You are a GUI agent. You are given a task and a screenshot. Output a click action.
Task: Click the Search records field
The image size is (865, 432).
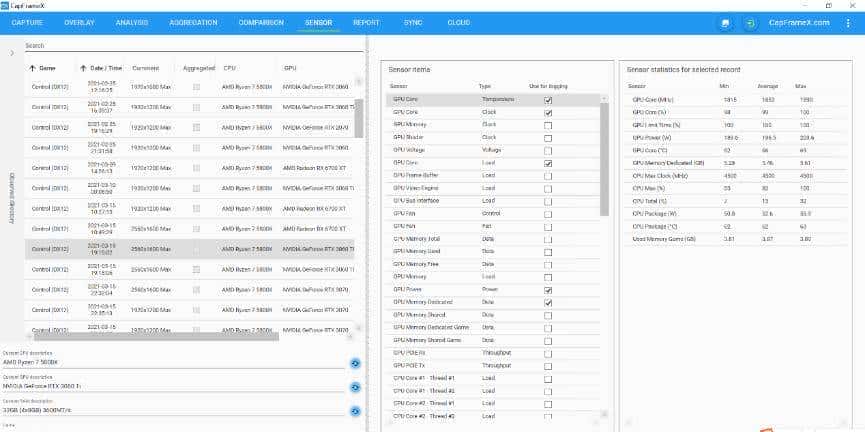(194, 46)
